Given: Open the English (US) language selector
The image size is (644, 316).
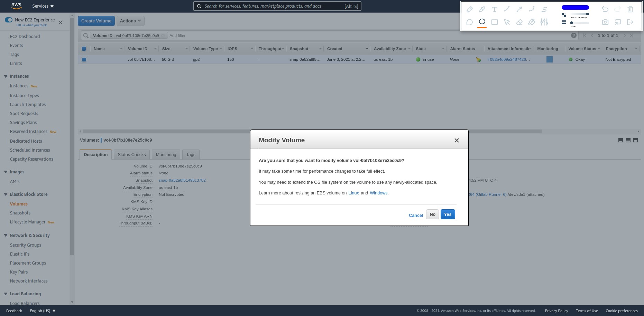Looking at the screenshot, I should [x=43, y=311].
